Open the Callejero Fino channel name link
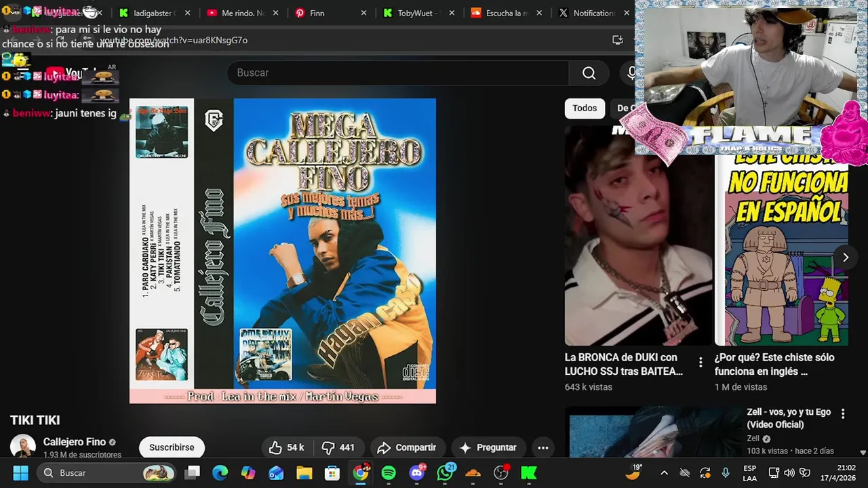 tap(75, 442)
